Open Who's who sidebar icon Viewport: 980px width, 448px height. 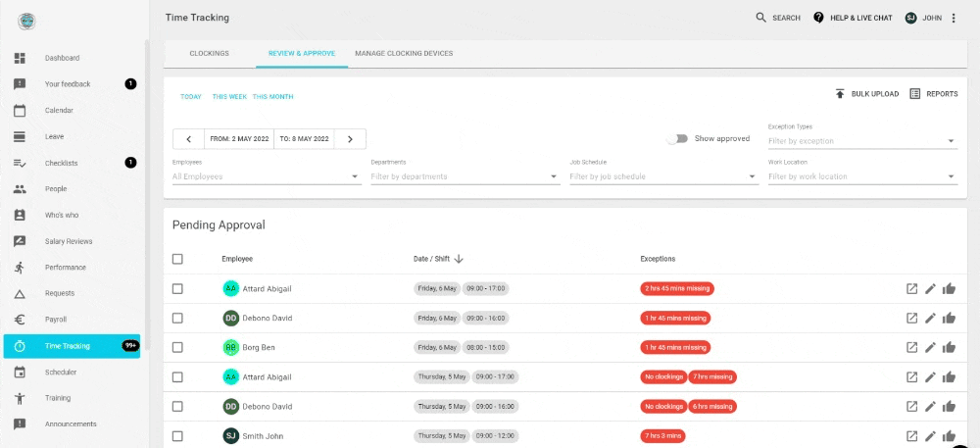click(x=20, y=215)
